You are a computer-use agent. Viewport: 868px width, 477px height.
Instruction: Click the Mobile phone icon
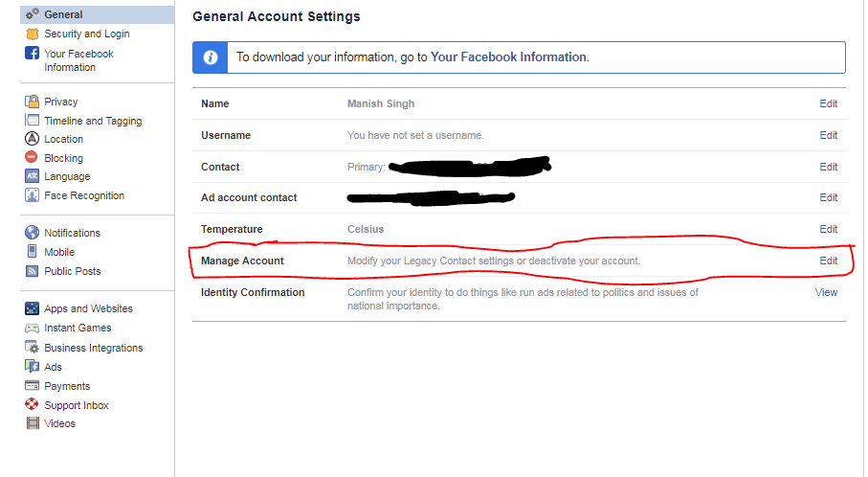coord(33,252)
